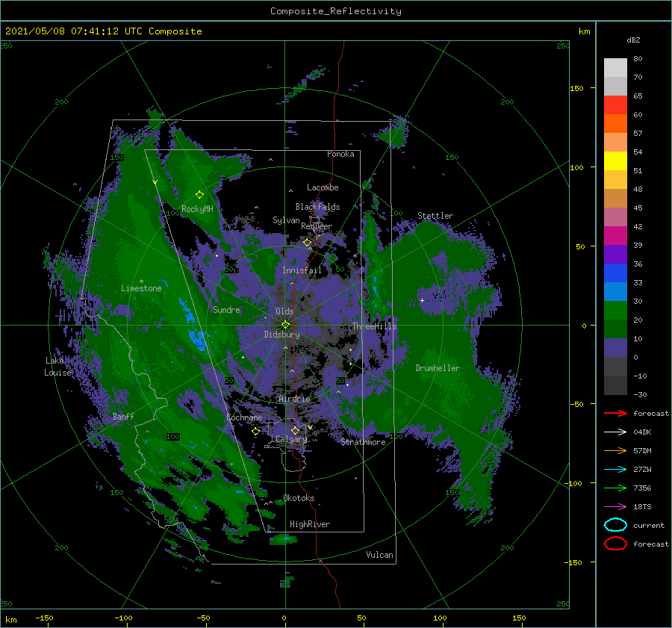This screenshot has height=628, width=672.
Task: Select the Olds label
Action: click(284, 311)
